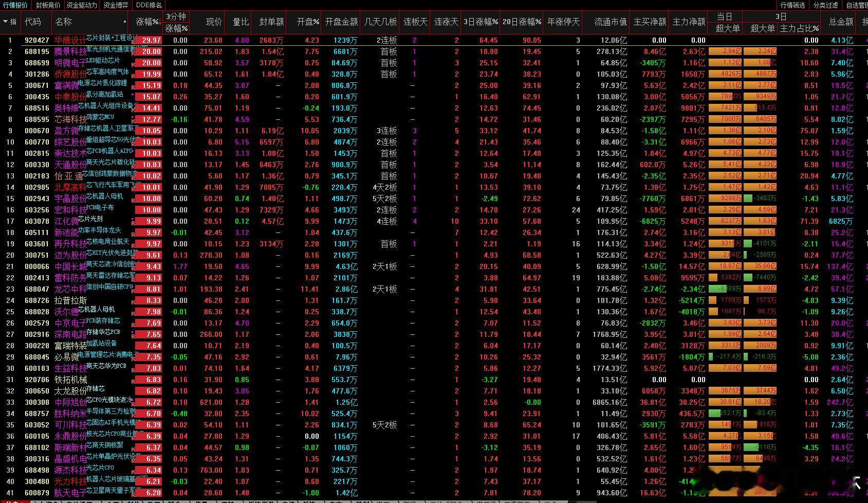The height and width of the screenshot is (503, 868).
Task: Select stock 深南电路
Action: click(x=70, y=334)
